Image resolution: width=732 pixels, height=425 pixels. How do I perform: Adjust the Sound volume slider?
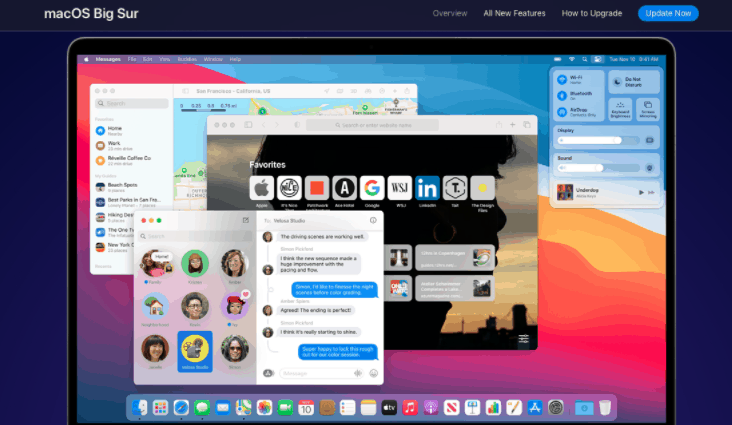point(599,168)
